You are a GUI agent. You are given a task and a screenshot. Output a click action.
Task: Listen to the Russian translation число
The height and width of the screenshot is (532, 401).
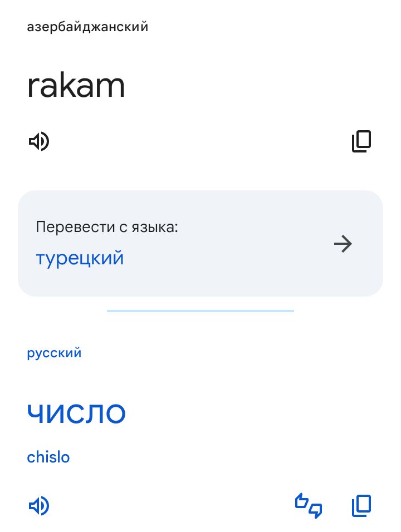coord(38,506)
